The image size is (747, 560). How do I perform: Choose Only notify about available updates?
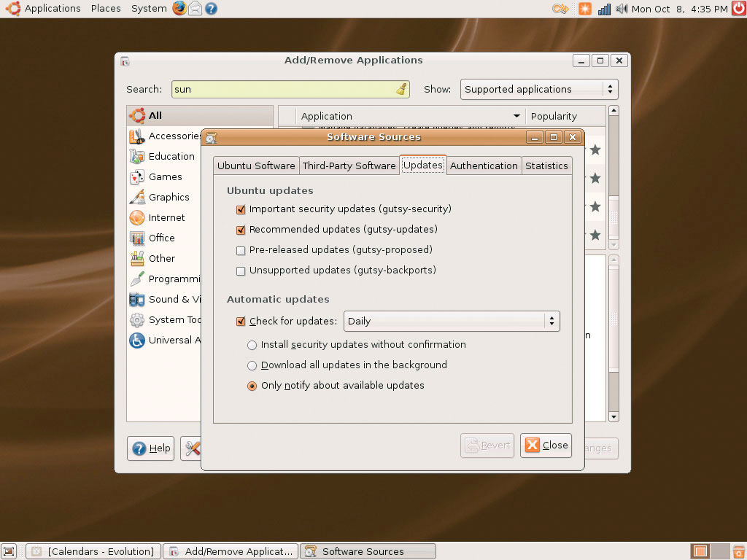(x=252, y=386)
